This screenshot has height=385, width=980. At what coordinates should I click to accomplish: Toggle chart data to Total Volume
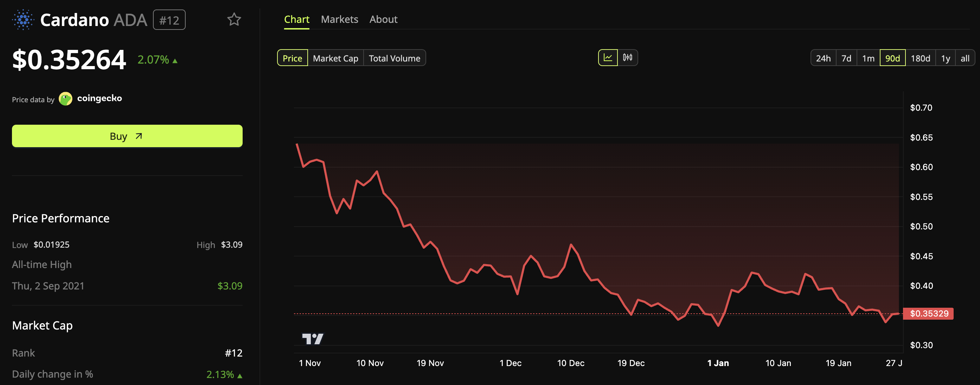[x=395, y=58]
